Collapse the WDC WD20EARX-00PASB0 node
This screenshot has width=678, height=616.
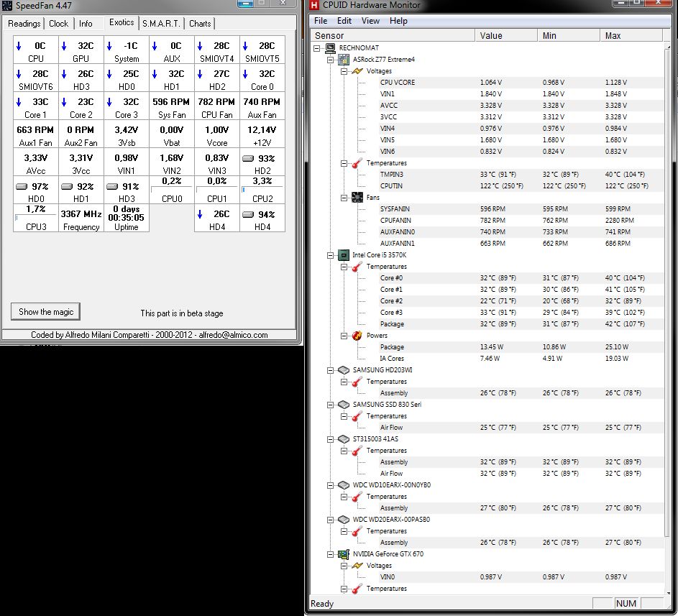(330, 520)
